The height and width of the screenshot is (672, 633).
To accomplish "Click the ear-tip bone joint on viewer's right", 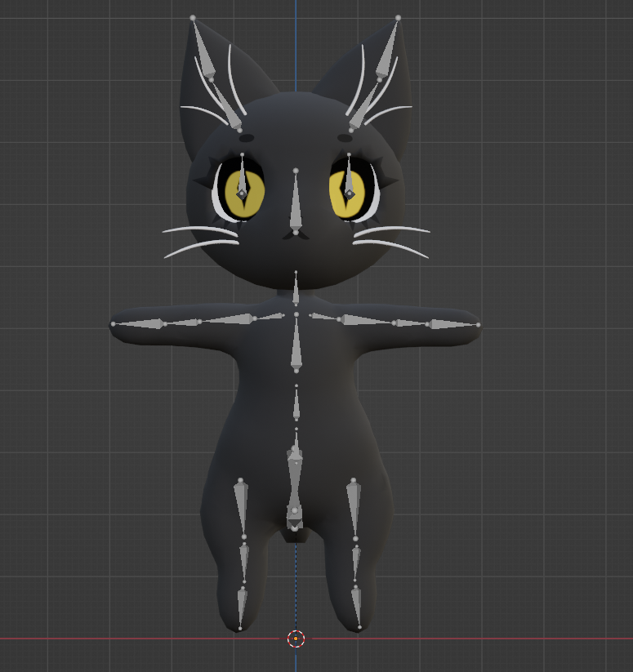I will (x=398, y=18).
